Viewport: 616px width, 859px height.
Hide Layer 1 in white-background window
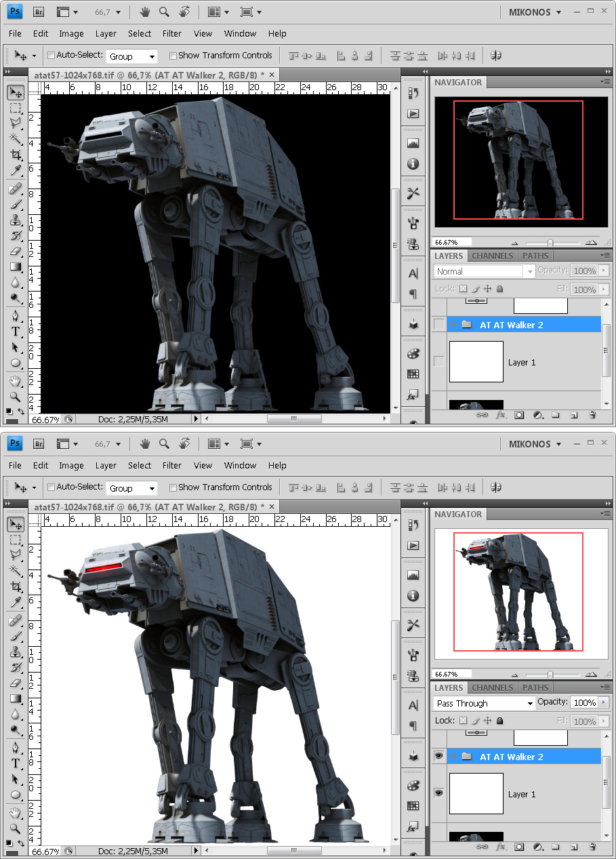(x=439, y=793)
